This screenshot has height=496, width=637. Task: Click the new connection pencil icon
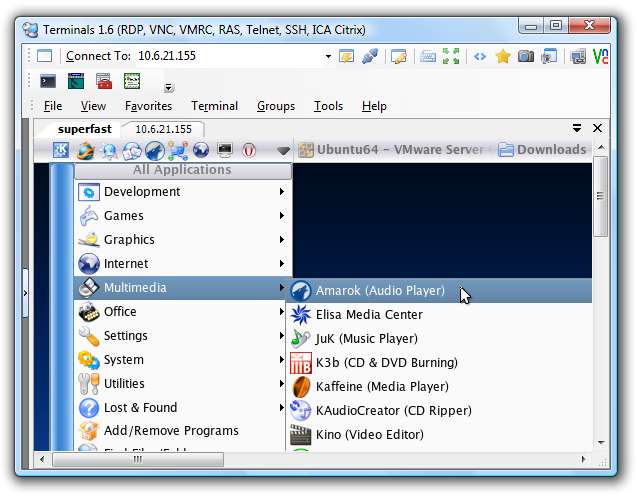[x=399, y=56]
